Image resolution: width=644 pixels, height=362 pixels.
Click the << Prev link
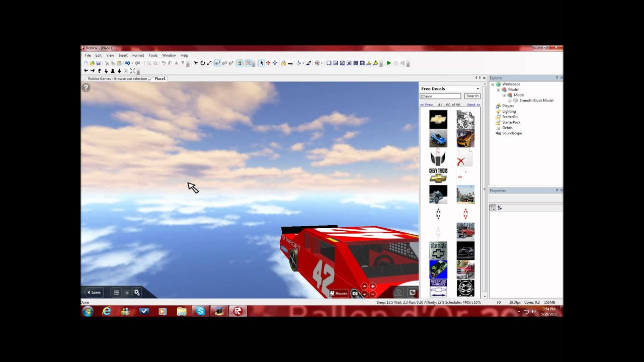click(426, 105)
